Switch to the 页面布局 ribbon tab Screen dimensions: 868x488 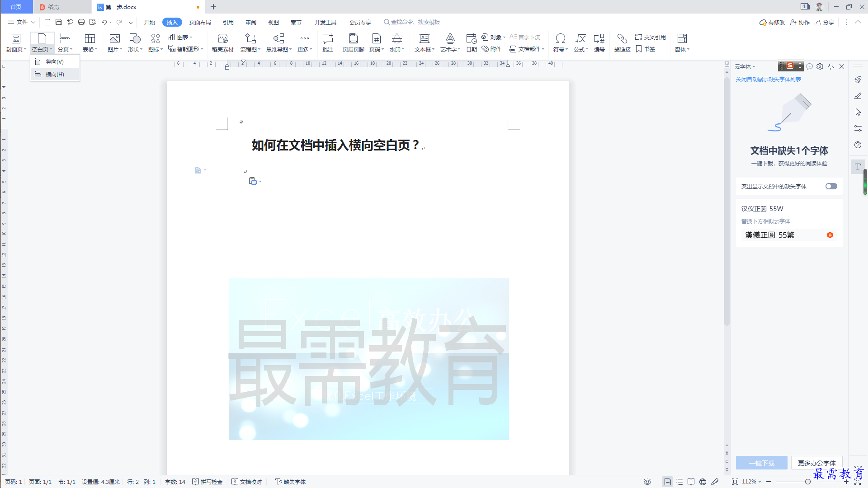click(x=200, y=22)
